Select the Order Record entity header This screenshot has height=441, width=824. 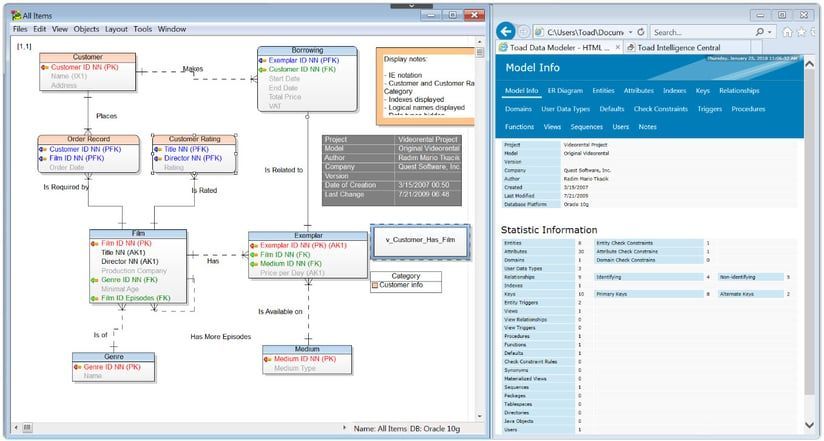tap(88, 139)
